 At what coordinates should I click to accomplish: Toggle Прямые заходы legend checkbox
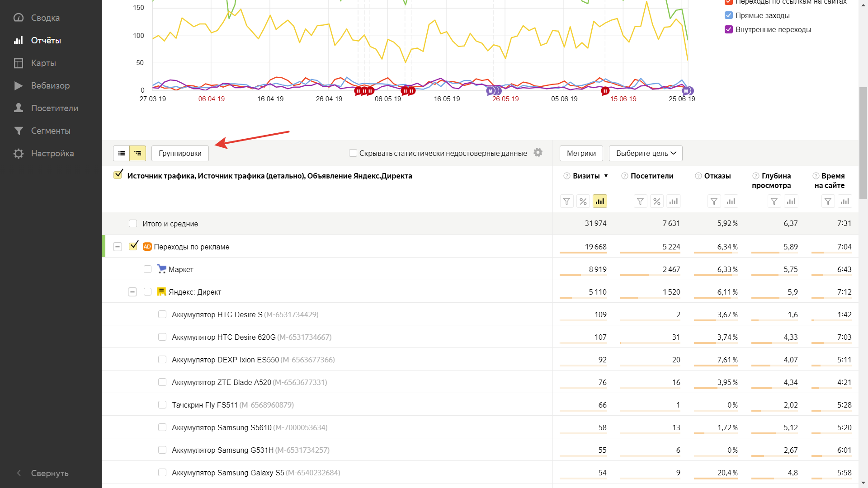coord(729,15)
